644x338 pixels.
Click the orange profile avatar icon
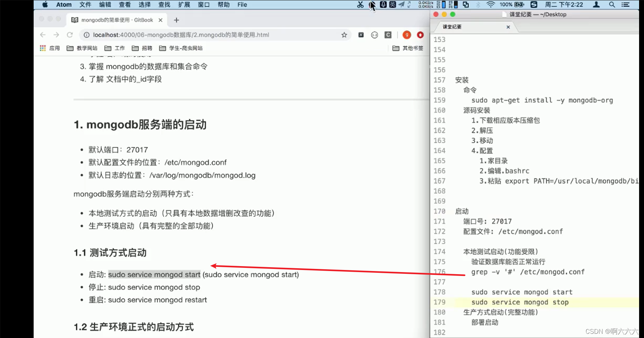tap(407, 35)
